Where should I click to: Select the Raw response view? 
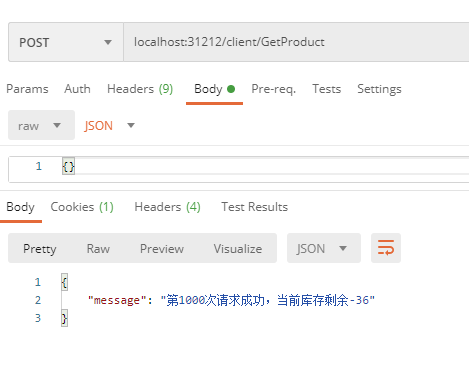click(x=98, y=249)
